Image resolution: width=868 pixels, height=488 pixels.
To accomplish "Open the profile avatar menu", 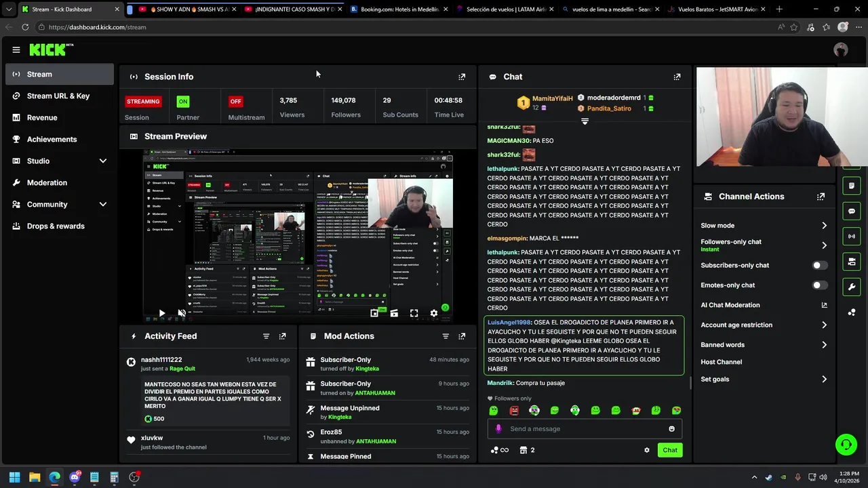I will click(841, 49).
